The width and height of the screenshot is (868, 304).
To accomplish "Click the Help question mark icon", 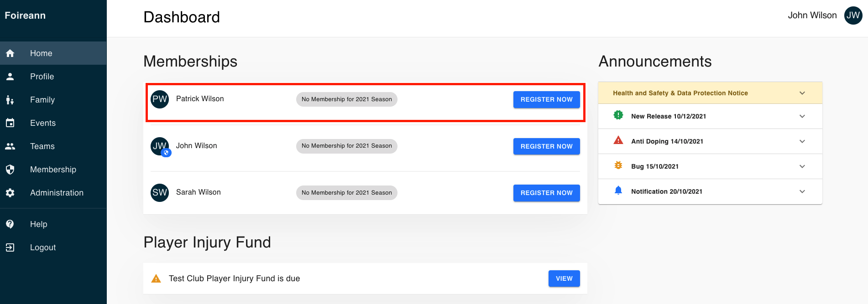I will click(x=10, y=224).
